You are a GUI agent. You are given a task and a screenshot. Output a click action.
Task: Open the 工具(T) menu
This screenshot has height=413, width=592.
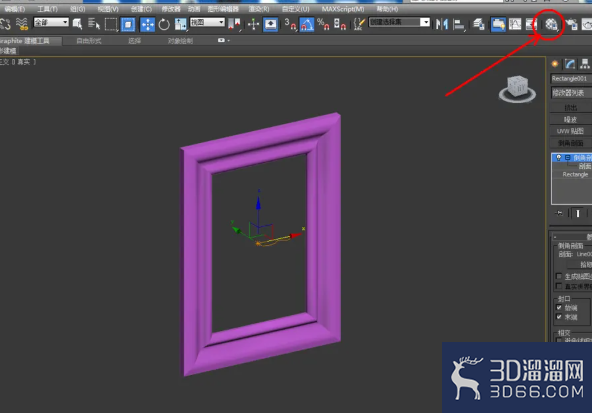(47, 9)
